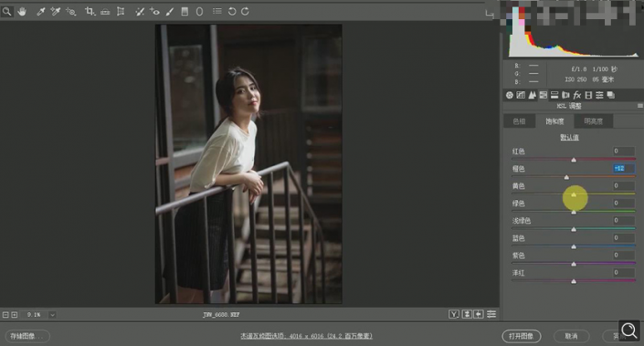The image size is (644, 346).
Task: Open the Split Toning panel icon
Action: 554,95
